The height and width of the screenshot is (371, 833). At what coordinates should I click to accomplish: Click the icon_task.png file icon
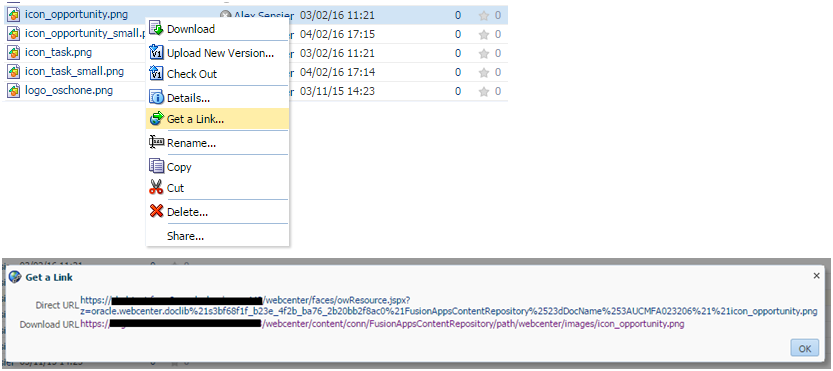pyautogui.click(x=14, y=53)
